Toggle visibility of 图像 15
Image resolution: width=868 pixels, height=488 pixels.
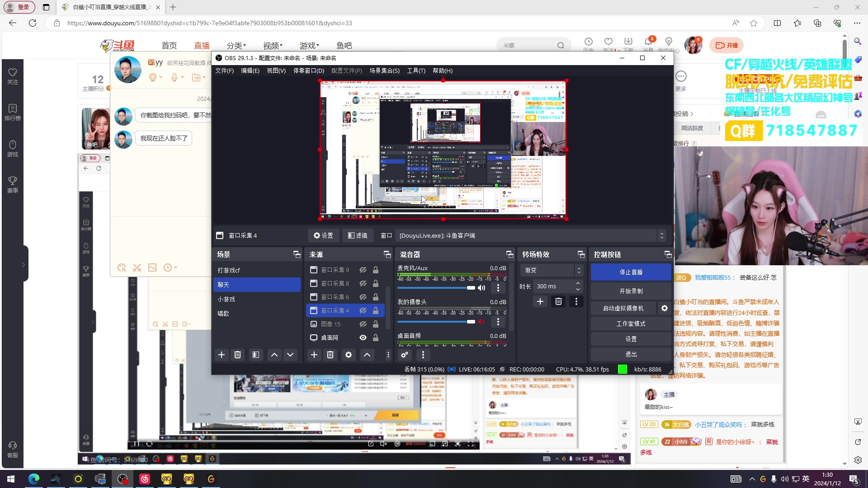(363, 324)
